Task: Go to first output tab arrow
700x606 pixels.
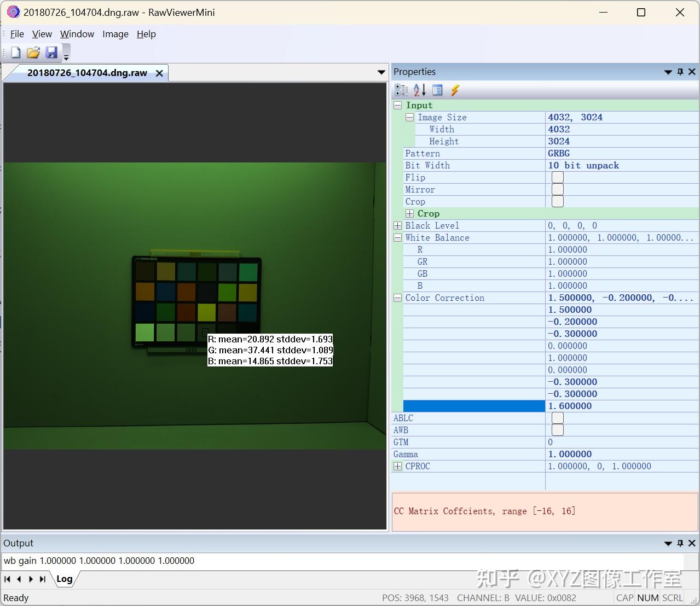Action: (x=7, y=579)
